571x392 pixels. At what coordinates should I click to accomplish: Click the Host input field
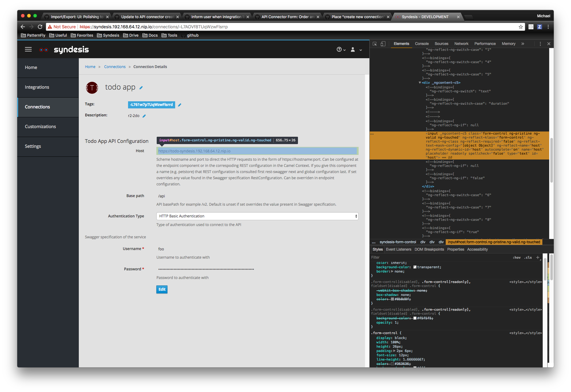coord(257,151)
